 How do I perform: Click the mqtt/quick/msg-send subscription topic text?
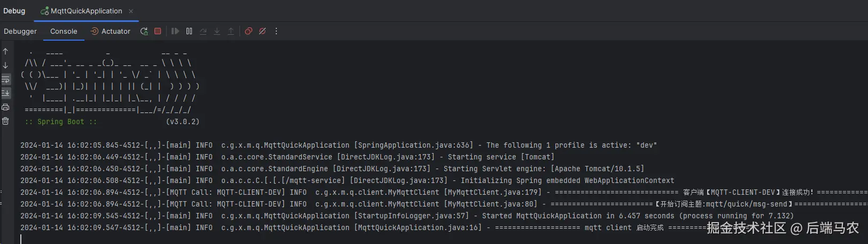(x=746, y=204)
